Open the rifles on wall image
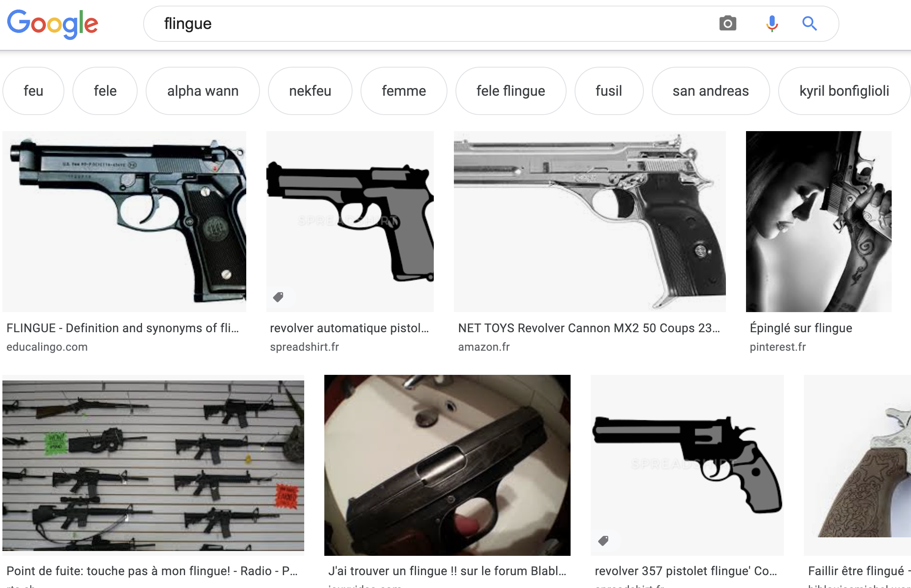Image resolution: width=911 pixels, height=588 pixels. (x=153, y=465)
